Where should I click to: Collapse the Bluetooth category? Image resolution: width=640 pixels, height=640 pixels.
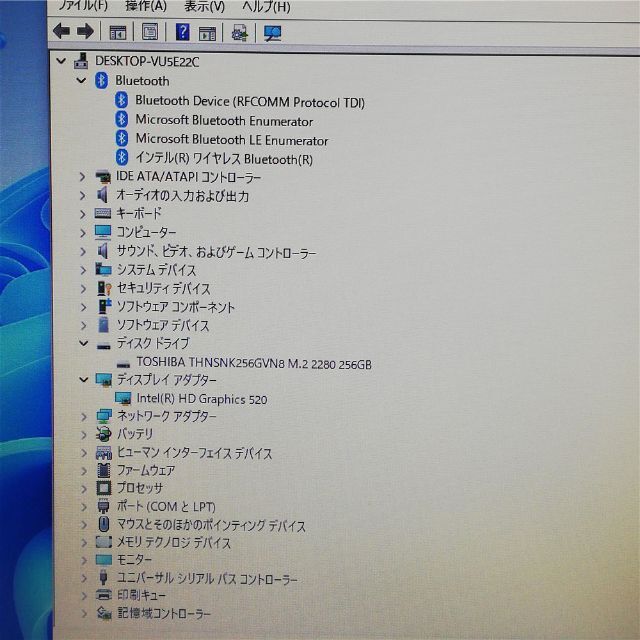tap(82, 80)
